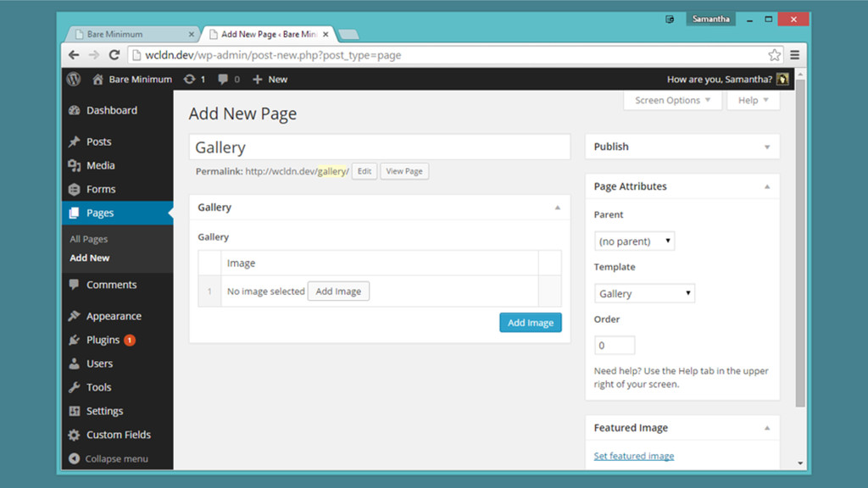Click the Order input field

(x=615, y=346)
